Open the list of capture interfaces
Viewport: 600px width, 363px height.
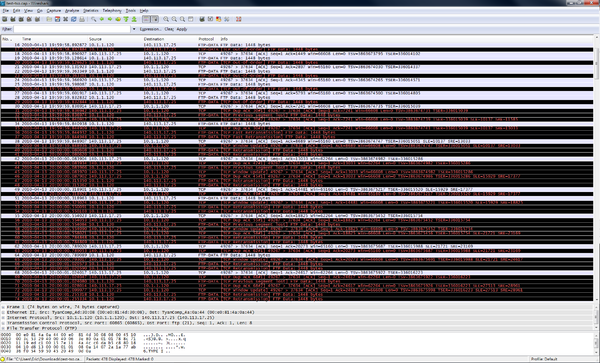[x=5, y=19]
